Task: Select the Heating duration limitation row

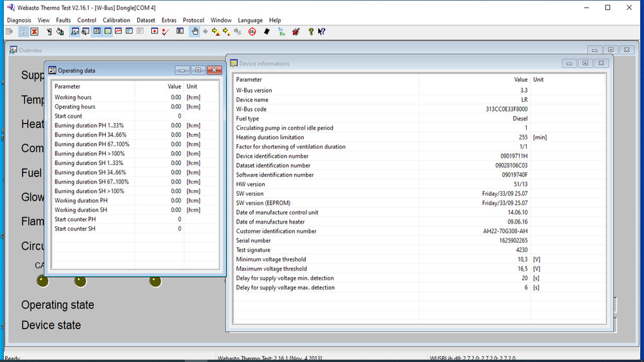Action: pyautogui.click(x=419, y=137)
